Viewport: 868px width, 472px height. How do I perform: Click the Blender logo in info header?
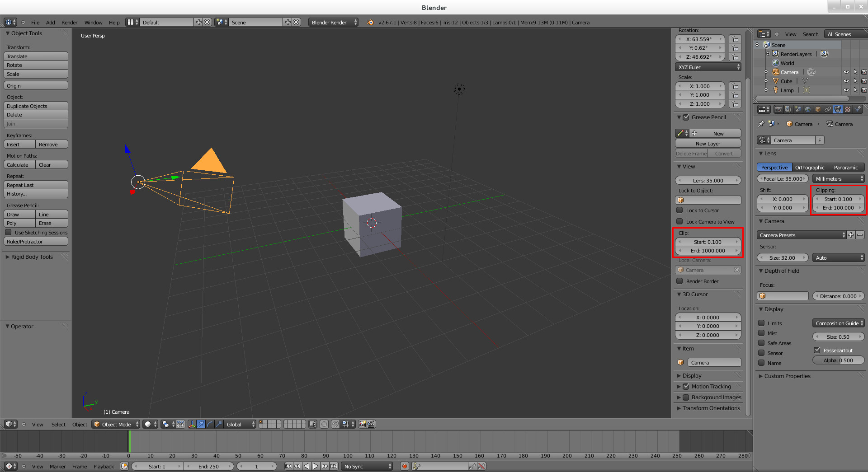click(x=370, y=22)
